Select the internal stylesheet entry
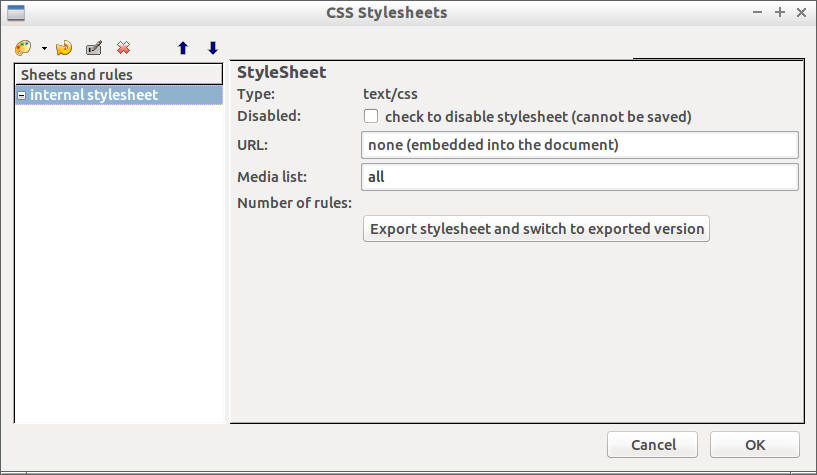Viewport: 817px width, 475px height. [94, 95]
